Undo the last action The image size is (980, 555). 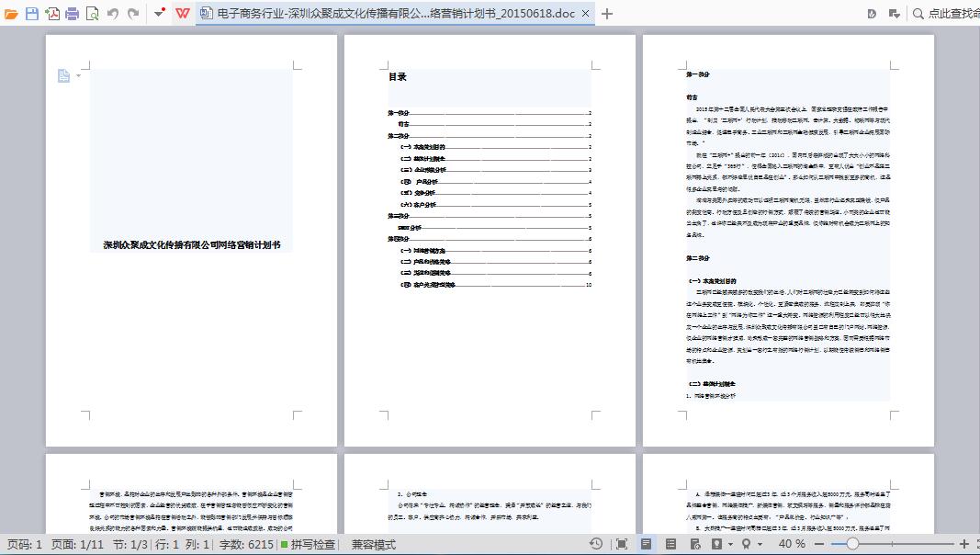[x=112, y=13]
